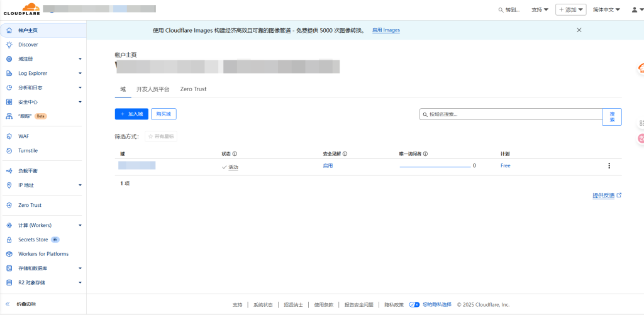Open Turnstile in the sidebar
The width and height of the screenshot is (644, 315).
pyautogui.click(x=28, y=151)
